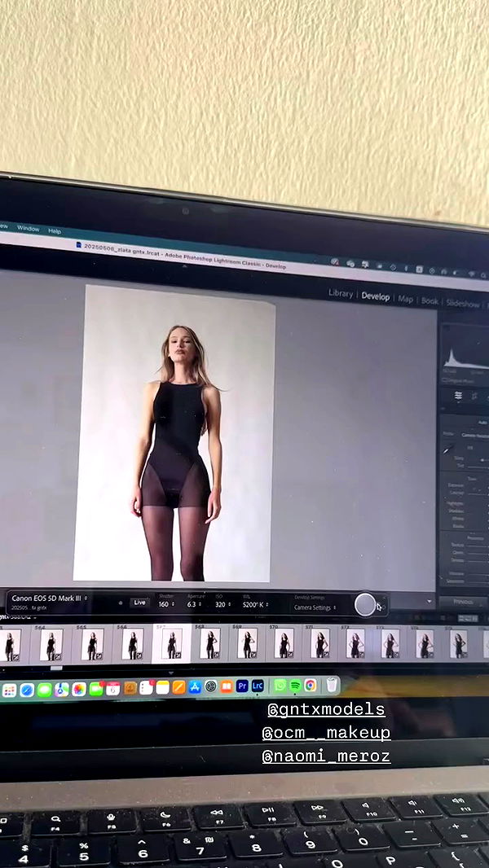Click the main photo preview
The width and height of the screenshot is (489, 868).
pyautogui.click(x=175, y=433)
